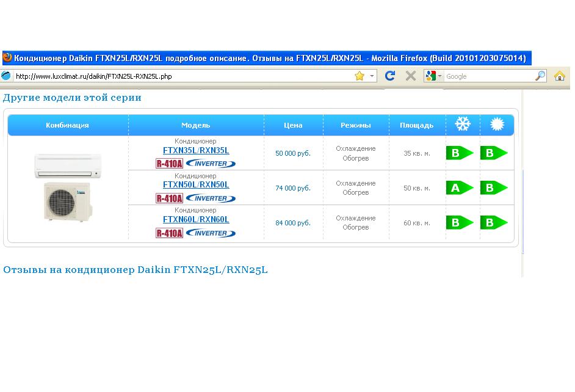Click the sun heating column header icon
Image resolution: width=575 pixels, height=392 pixels.
pos(497,125)
